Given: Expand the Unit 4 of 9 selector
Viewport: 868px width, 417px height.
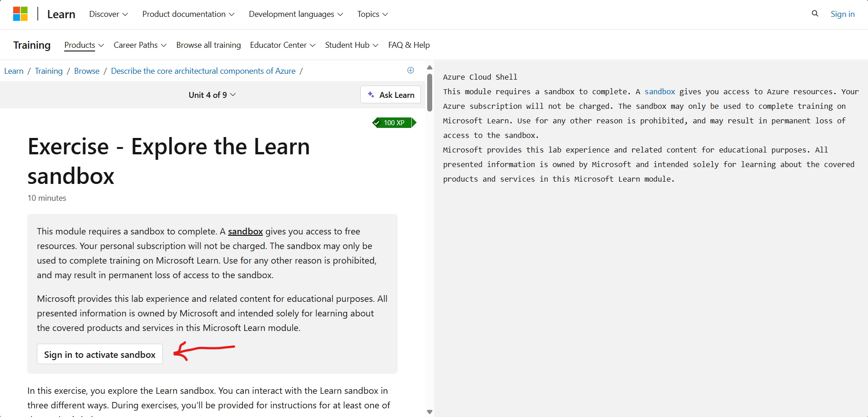Looking at the screenshot, I should point(212,95).
